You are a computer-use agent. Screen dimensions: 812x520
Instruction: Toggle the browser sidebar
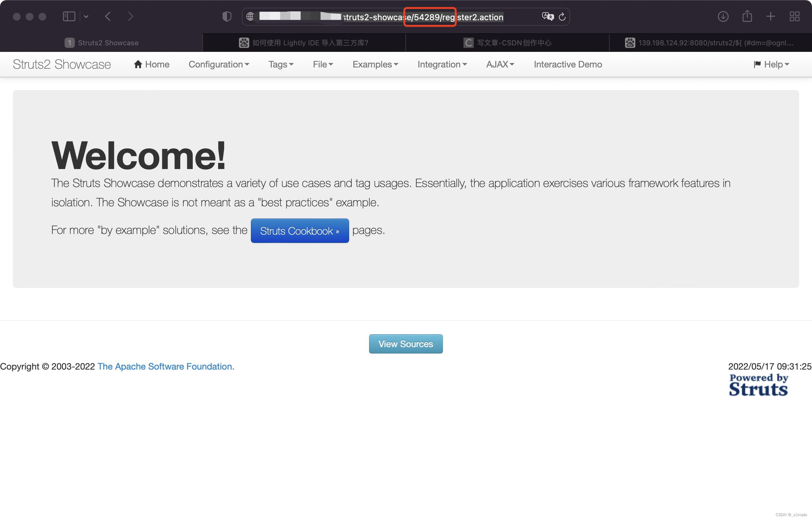(68, 16)
